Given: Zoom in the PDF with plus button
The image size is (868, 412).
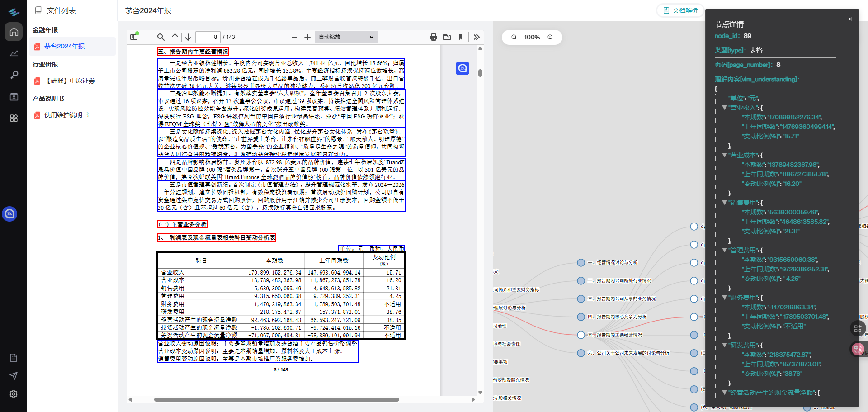Looking at the screenshot, I should point(307,37).
